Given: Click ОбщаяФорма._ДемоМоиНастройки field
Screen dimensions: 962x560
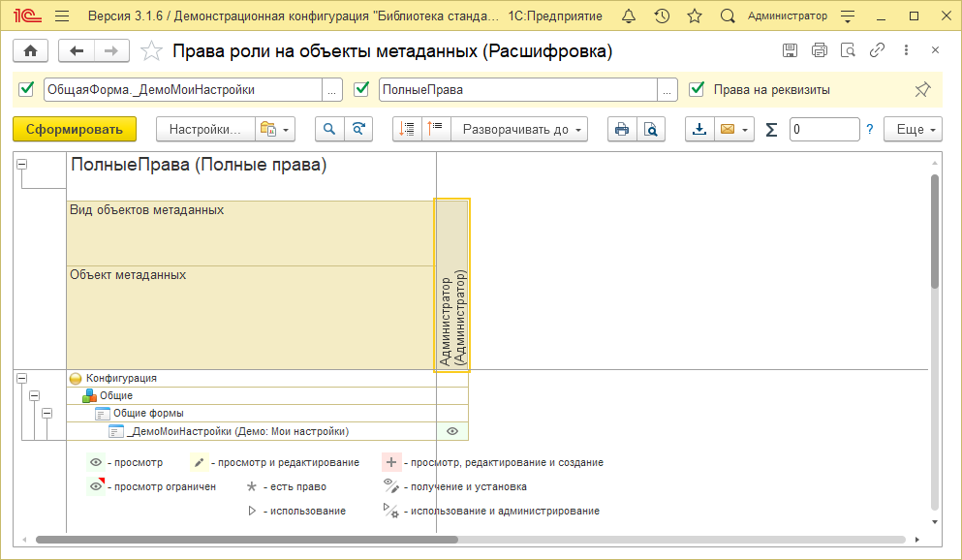Looking at the screenshot, I should (183, 89).
